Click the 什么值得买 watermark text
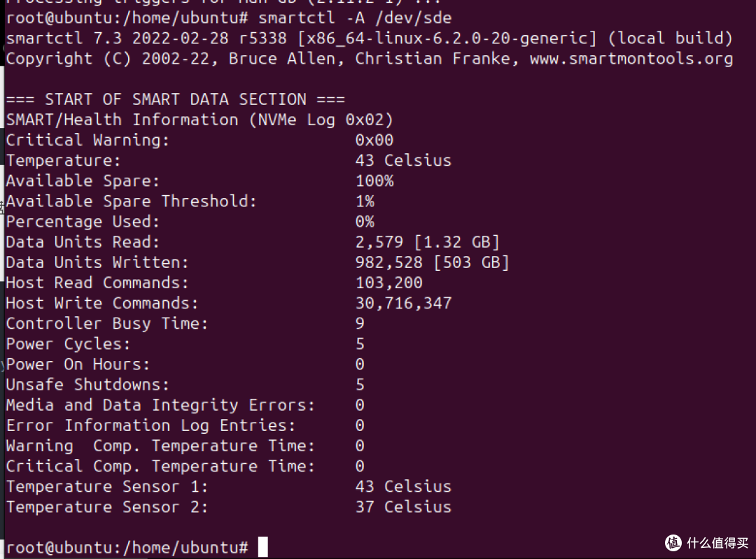The width and height of the screenshot is (756, 559). point(717,543)
